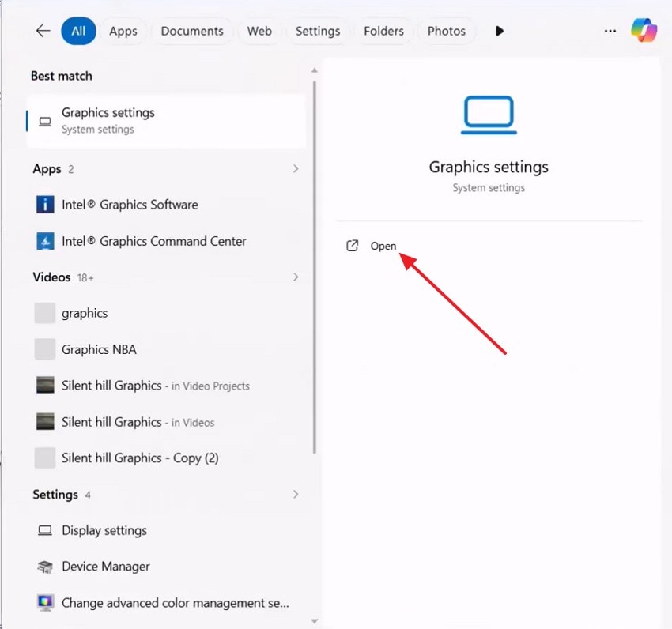Select the All filter tab
Screen dimensions: 672x629
coord(78,31)
